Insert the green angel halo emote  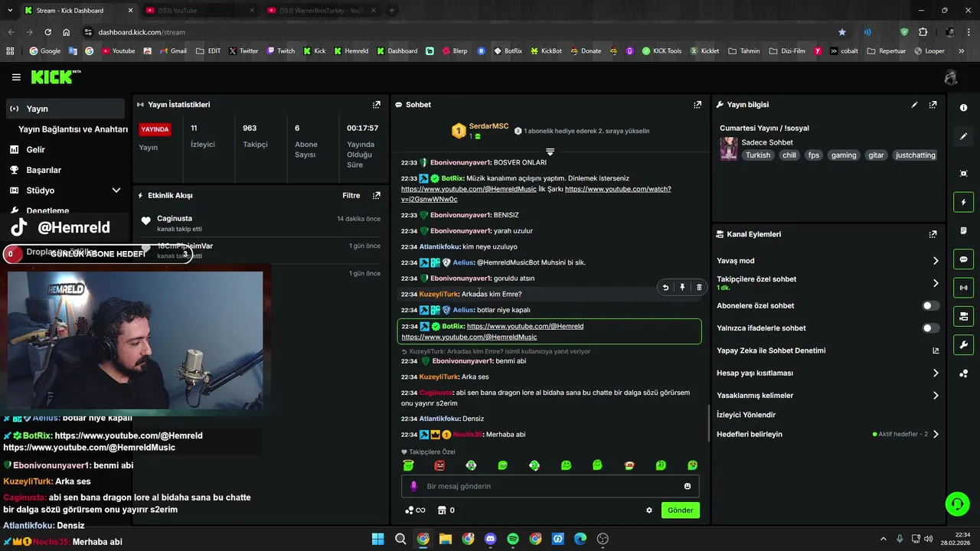coord(408,465)
